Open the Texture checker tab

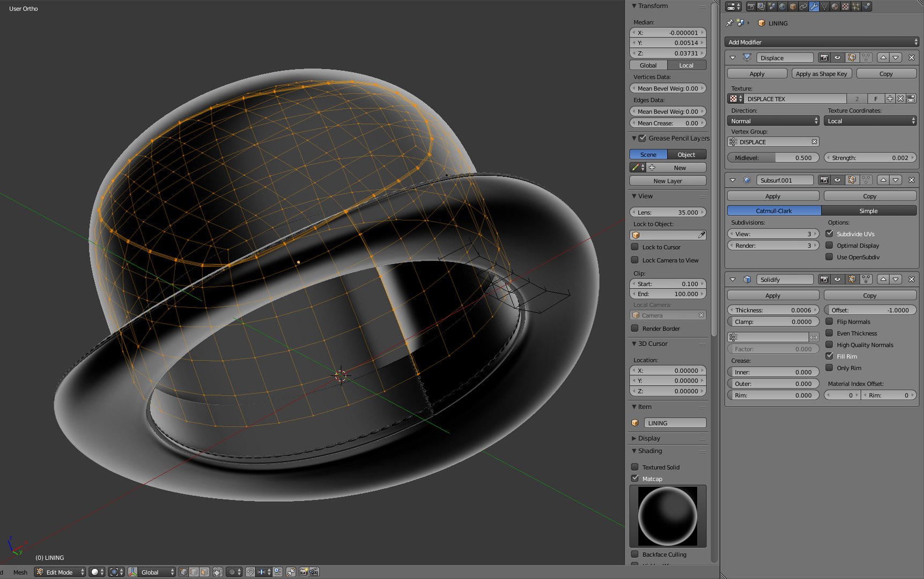pos(845,6)
